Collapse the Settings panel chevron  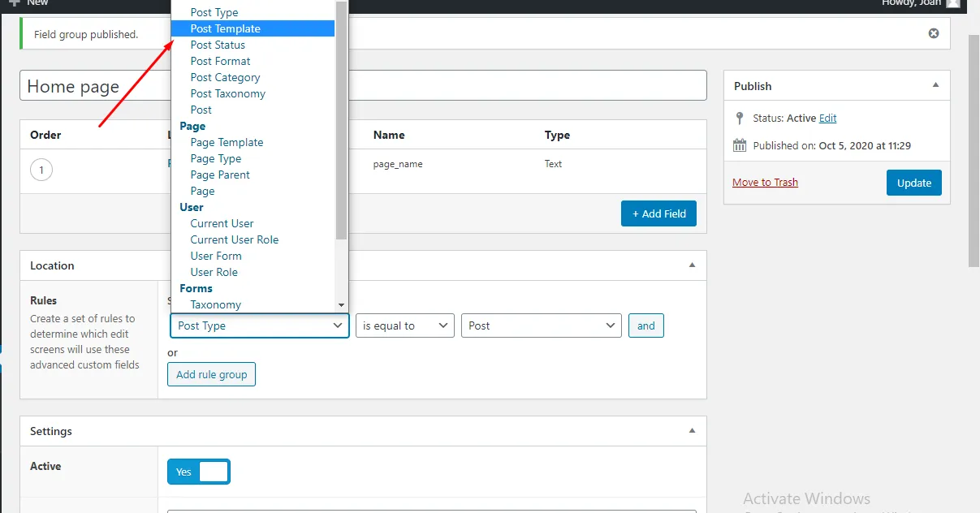pyautogui.click(x=692, y=430)
